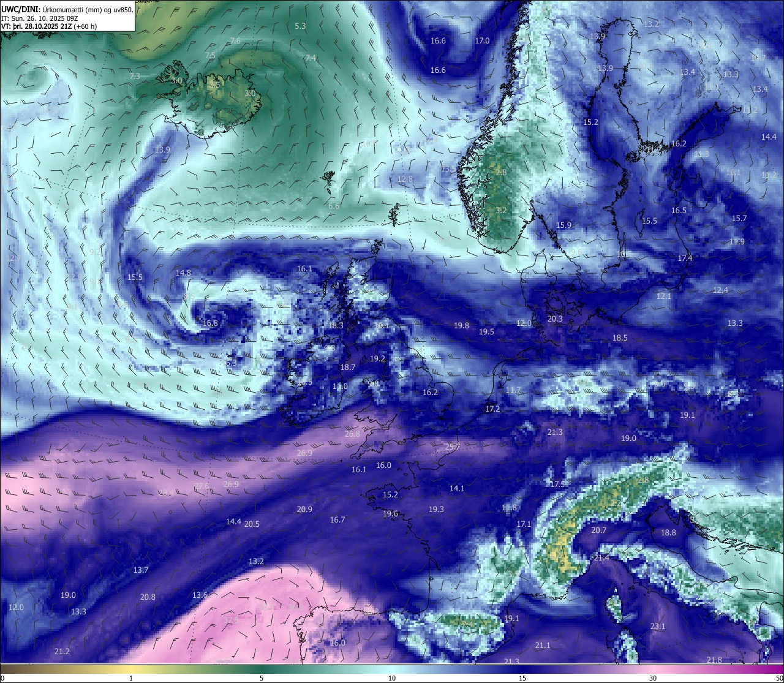Click the map value 17.5 west of the Alps

pos(557,484)
